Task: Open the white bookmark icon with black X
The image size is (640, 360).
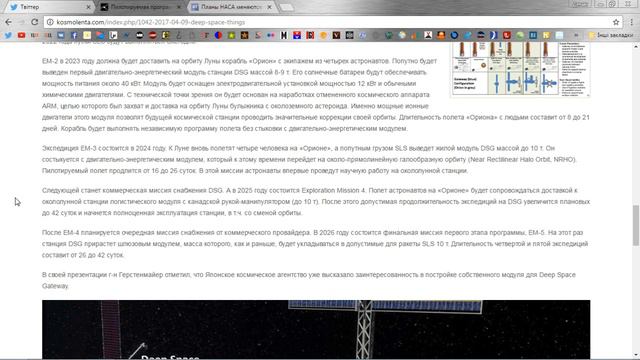Action: point(428,36)
